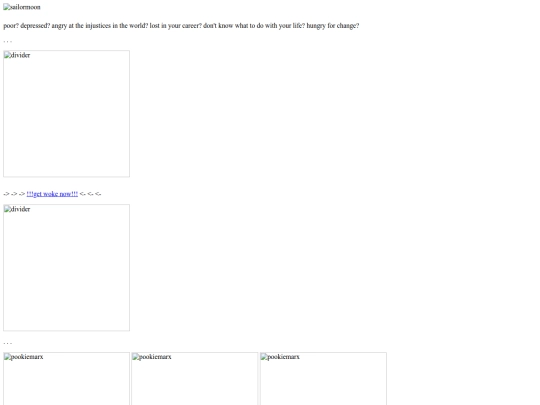Select the divider image below the get woke link
Viewport: 540px width, 405px height.
66,268
